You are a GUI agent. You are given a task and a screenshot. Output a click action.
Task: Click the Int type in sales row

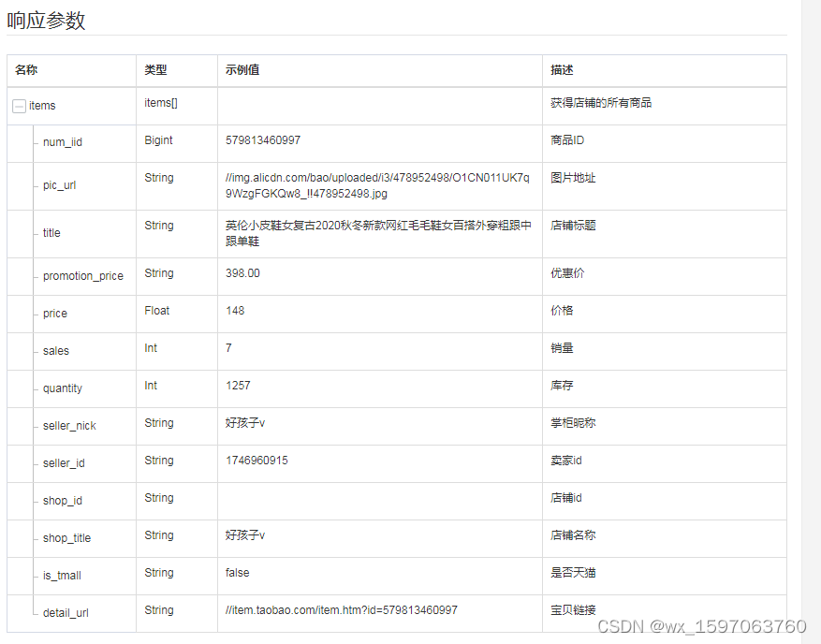[x=151, y=348]
